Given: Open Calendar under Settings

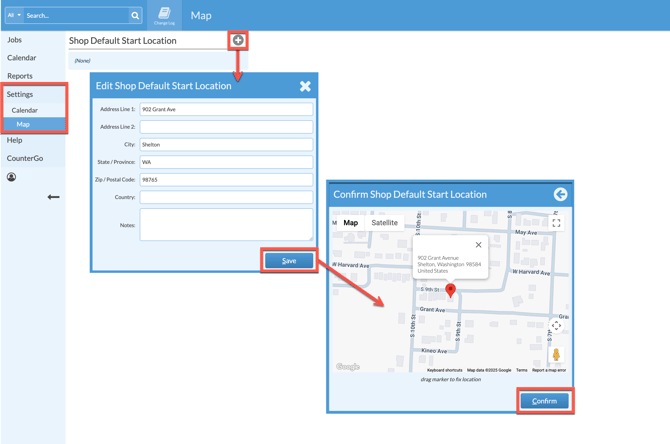Looking at the screenshot, I should tap(24, 110).
